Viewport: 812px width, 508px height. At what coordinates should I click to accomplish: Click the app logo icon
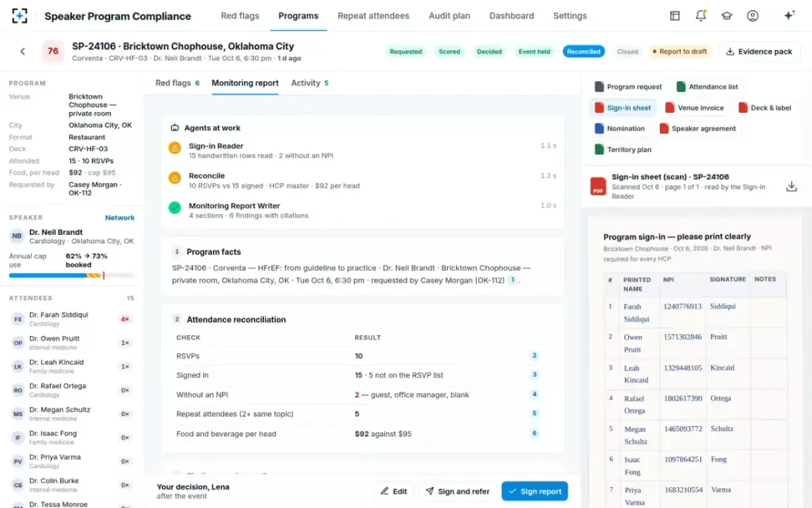[20, 16]
